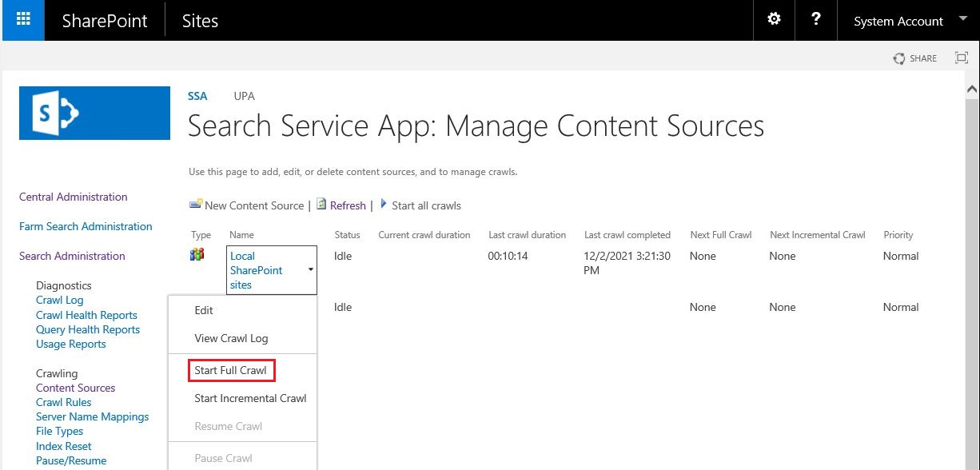
Task: Click the Local SharePoint sites type icon
Action: [197, 255]
